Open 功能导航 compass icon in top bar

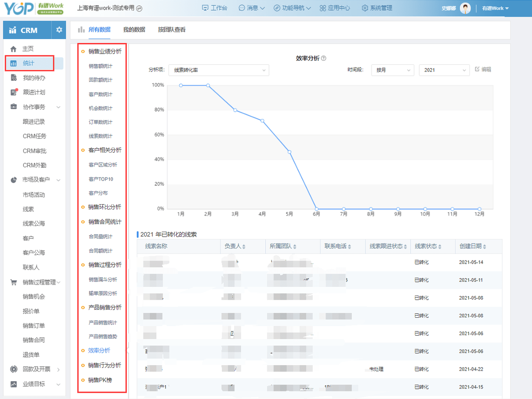[277, 8]
